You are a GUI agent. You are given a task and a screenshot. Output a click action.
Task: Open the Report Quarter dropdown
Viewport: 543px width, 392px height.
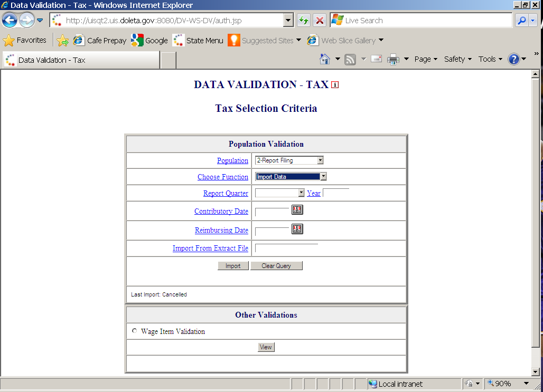pyautogui.click(x=279, y=193)
